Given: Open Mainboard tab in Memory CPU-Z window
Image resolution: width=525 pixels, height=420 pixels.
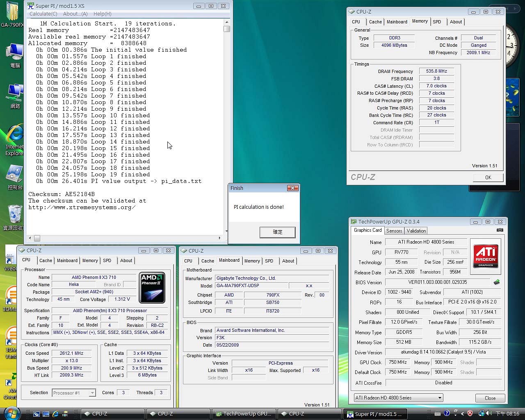Looking at the screenshot, I should (x=397, y=22).
